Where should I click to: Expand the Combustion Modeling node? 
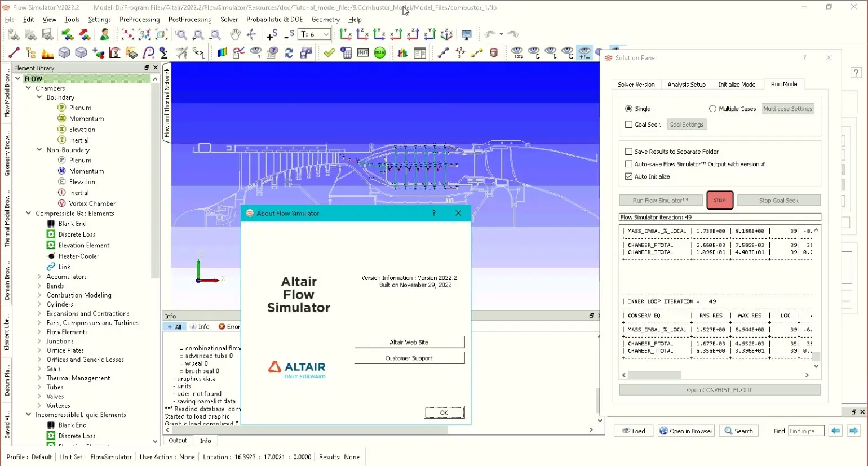39,295
